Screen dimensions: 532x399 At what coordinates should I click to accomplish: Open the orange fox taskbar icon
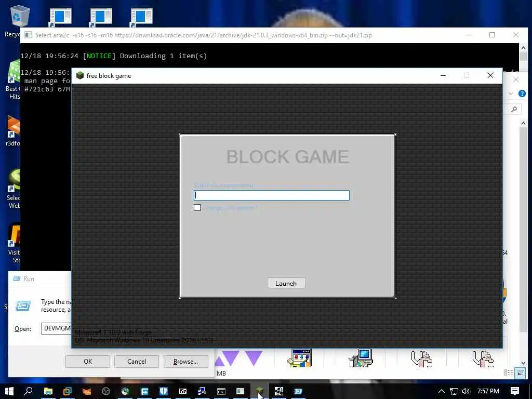click(87, 391)
